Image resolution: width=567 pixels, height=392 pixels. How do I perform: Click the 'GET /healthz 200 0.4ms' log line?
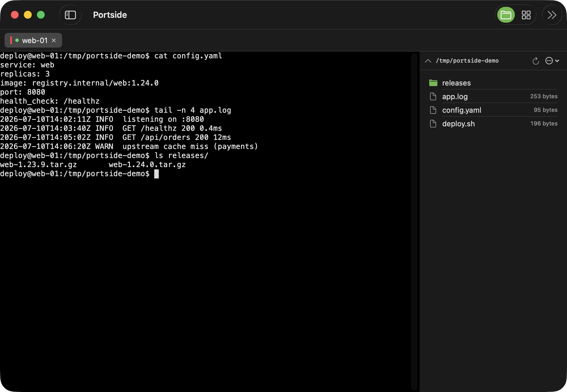point(111,128)
